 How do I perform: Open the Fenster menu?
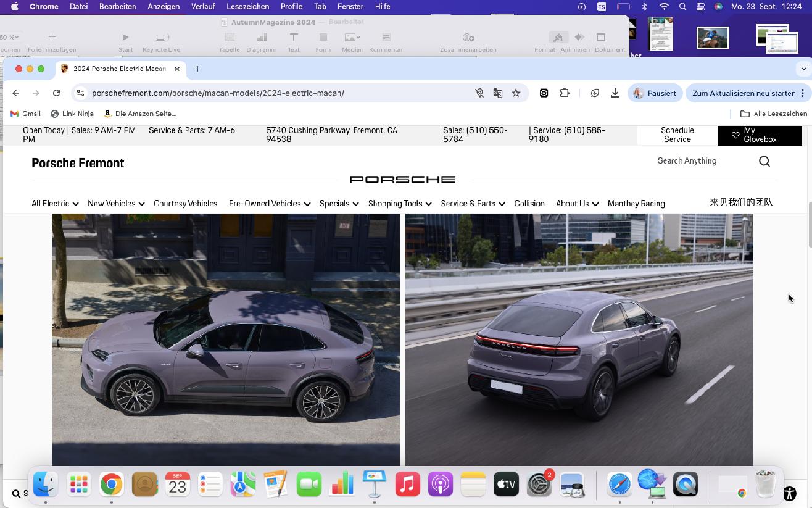[350, 7]
